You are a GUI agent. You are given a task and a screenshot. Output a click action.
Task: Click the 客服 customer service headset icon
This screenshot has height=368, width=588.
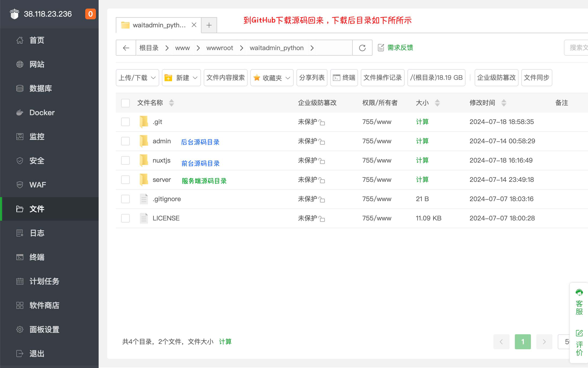pos(579,292)
